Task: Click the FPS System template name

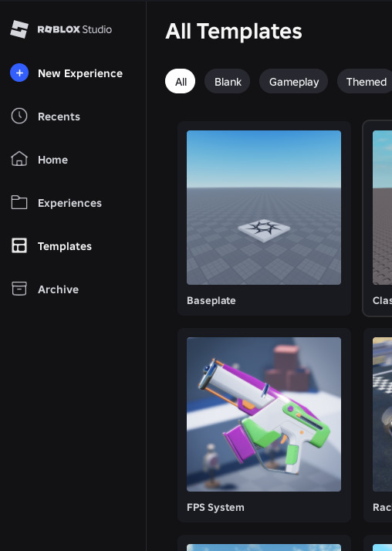Action: (x=215, y=508)
